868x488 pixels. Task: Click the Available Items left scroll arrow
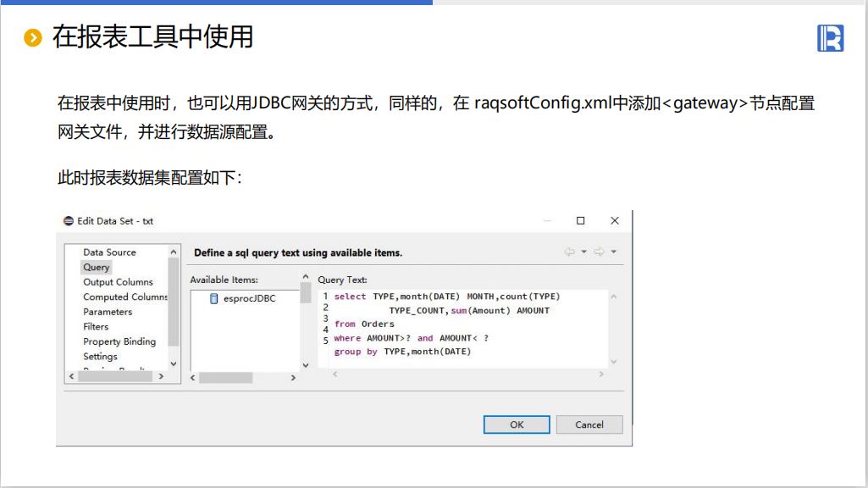pyautogui.click(x=192, y=378)
